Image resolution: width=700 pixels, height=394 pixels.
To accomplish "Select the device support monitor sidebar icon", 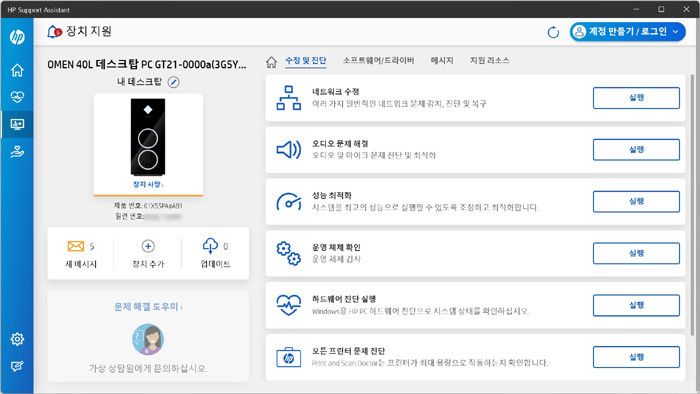I will pos(17,124).
